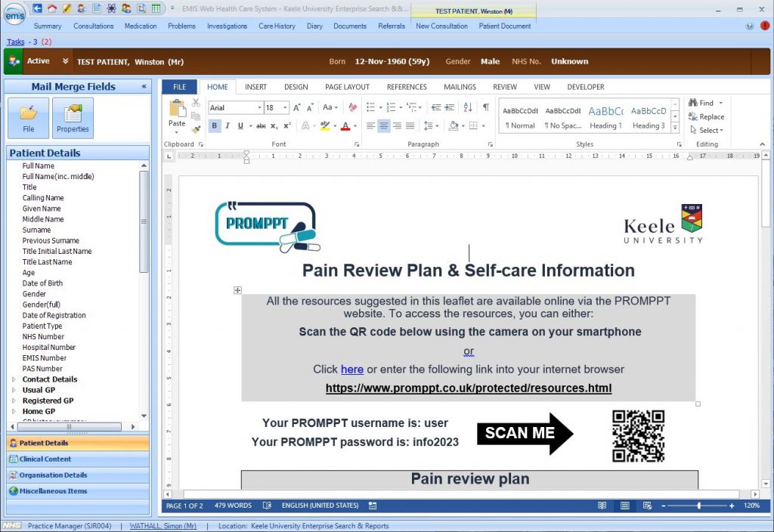
Task: Click the Tasks link
Action: pyautogui.click(x=15, y=42)
